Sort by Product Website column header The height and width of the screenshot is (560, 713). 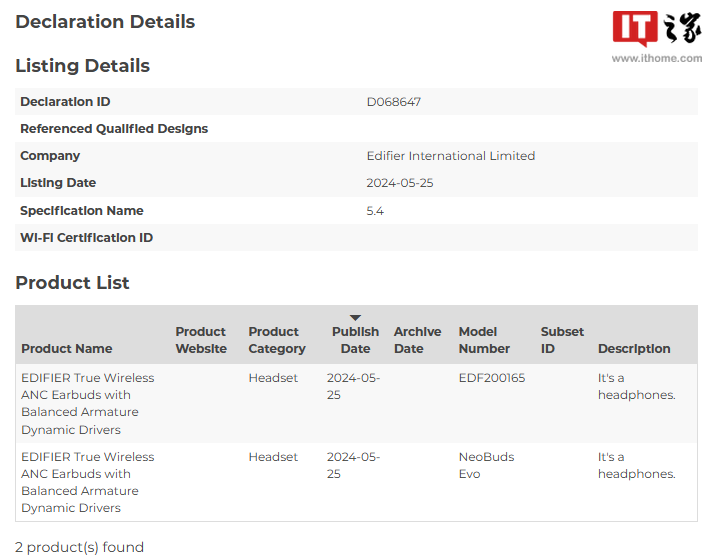[x=201, y=340]
